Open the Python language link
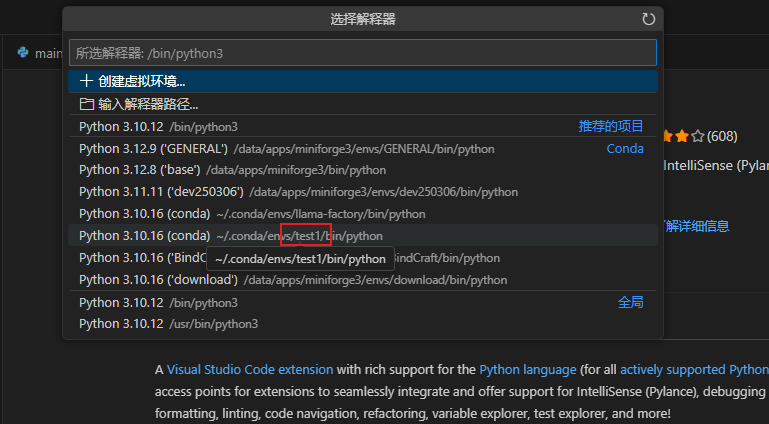The image size is (769, 424). (528, 370)
